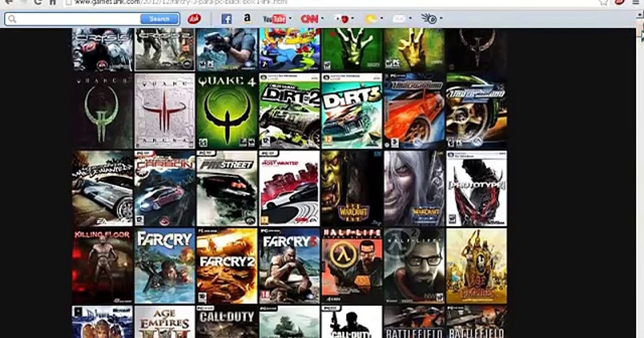Open the CNN toolbar shortcut
The height and width of the screenshot is (338, 644).
[x=309, y=19]
